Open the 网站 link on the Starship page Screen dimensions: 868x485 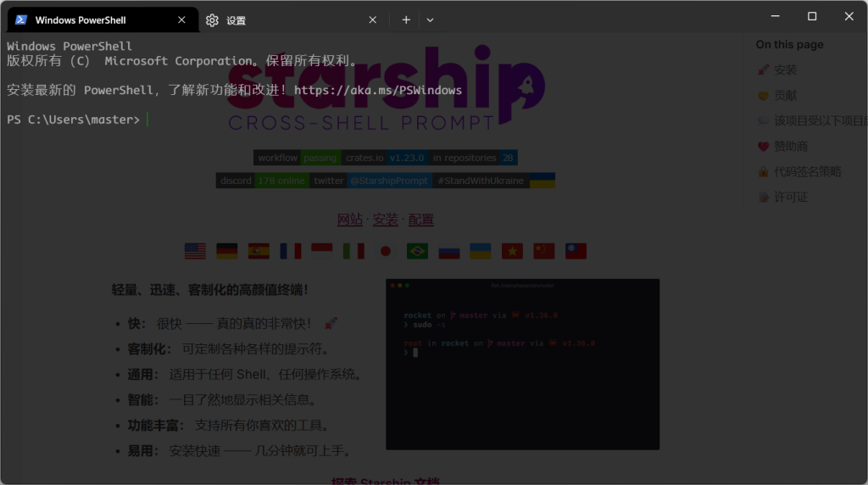point(350,220)
